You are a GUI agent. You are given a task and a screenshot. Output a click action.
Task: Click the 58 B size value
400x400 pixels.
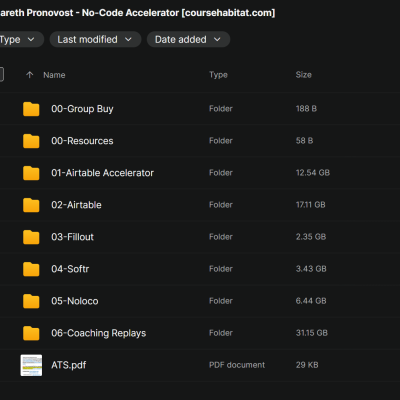304,141
